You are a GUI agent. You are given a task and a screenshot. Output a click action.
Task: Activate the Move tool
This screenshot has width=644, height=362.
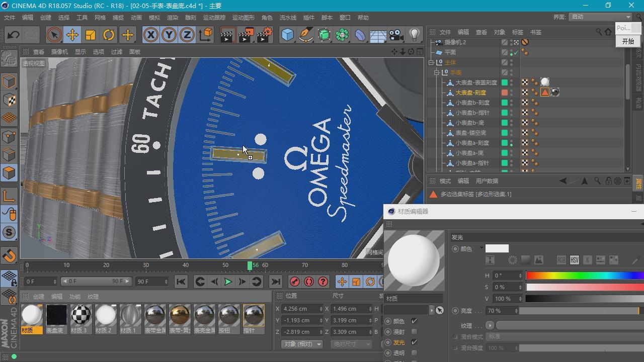pos(72,35)
